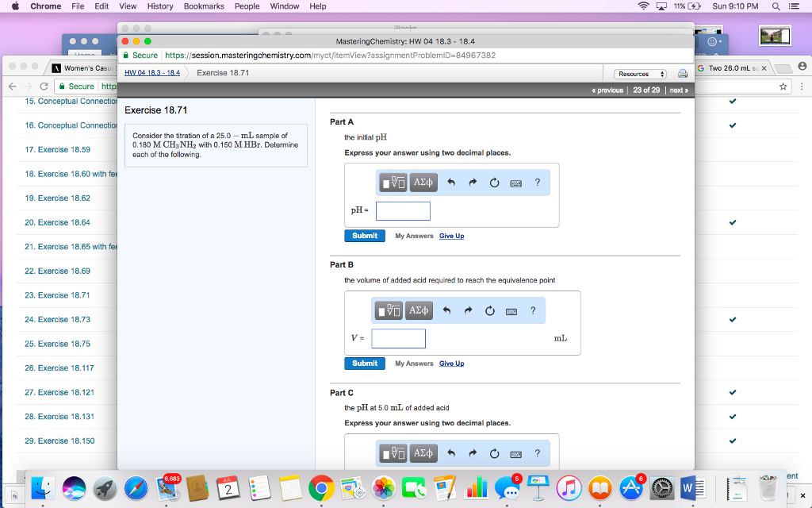Open the Chrome History menu
Image resolution: width=812 pixels, height=508 pixels.
pos(160,6)
